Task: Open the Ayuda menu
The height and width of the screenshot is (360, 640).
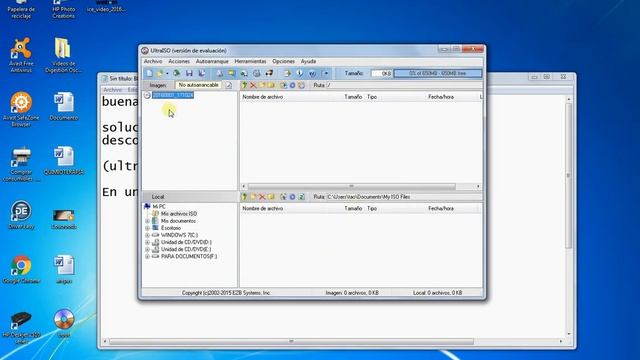Action: tap(308, 61)
